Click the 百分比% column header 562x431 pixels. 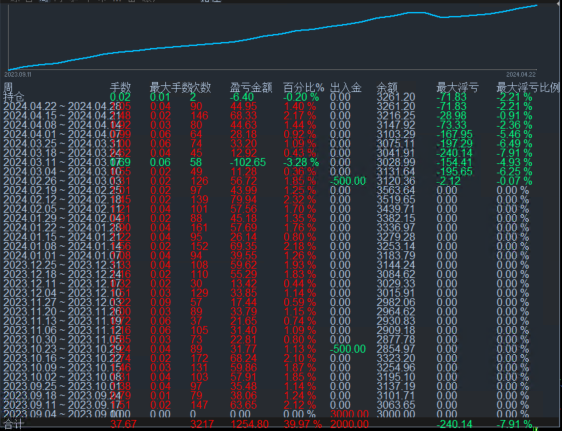pyautogui.click(x=304, y=87)
